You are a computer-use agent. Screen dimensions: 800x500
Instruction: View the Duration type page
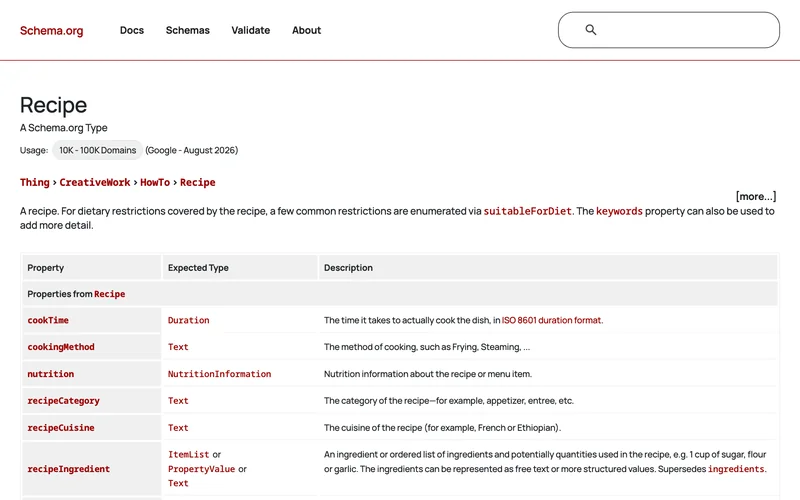189,320
